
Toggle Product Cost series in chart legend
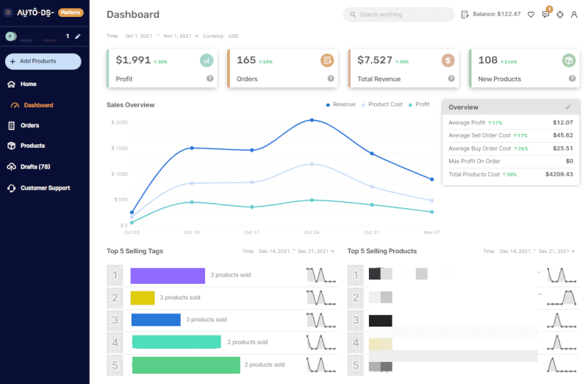click(382, 104)
